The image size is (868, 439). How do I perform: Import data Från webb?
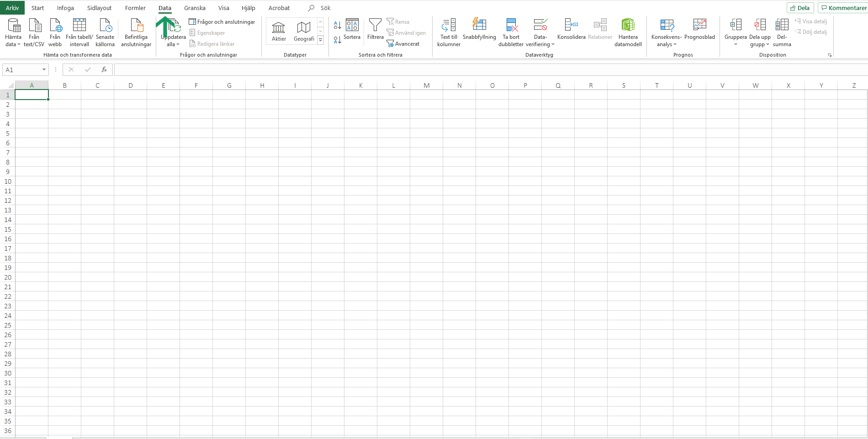click(x=55, y=32)
